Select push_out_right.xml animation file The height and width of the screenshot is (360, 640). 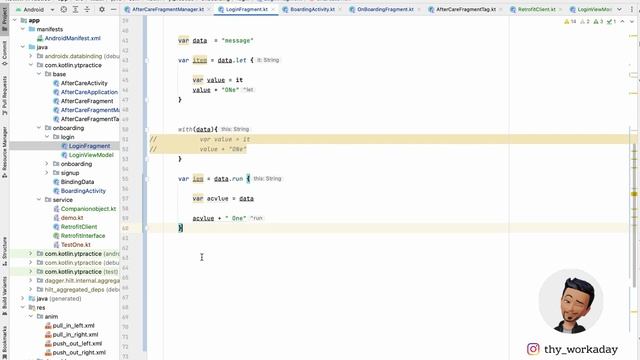pyautogui.click(x=79, y=352)
